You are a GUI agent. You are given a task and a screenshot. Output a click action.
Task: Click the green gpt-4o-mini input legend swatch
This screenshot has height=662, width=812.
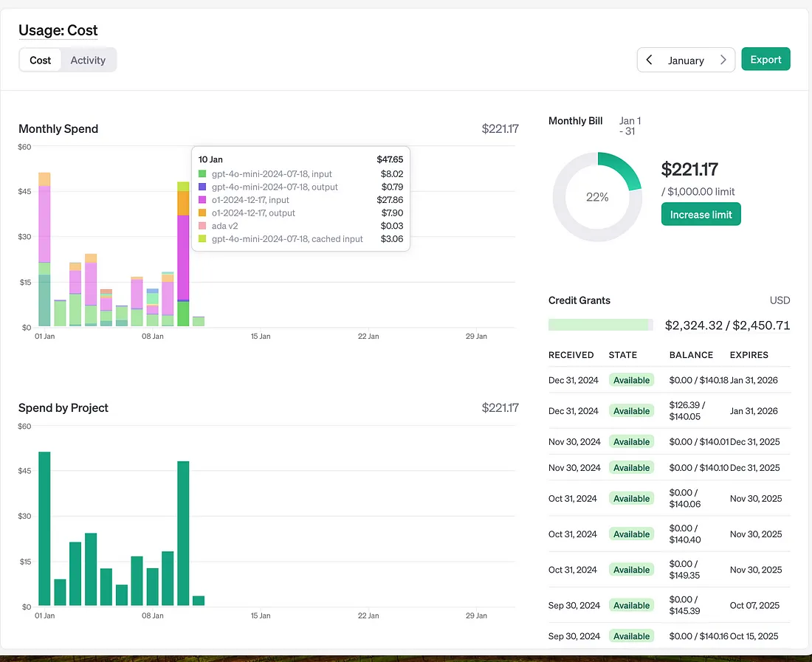point(202,174)
